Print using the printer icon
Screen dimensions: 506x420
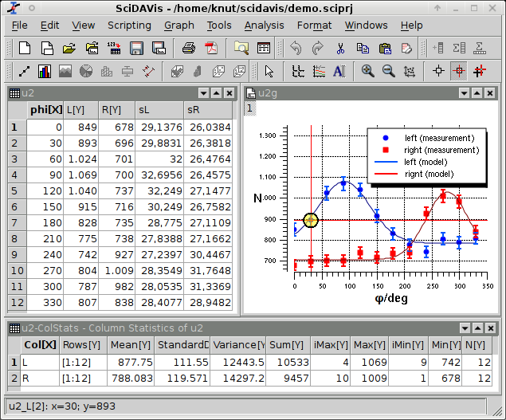tap(189, 48)
